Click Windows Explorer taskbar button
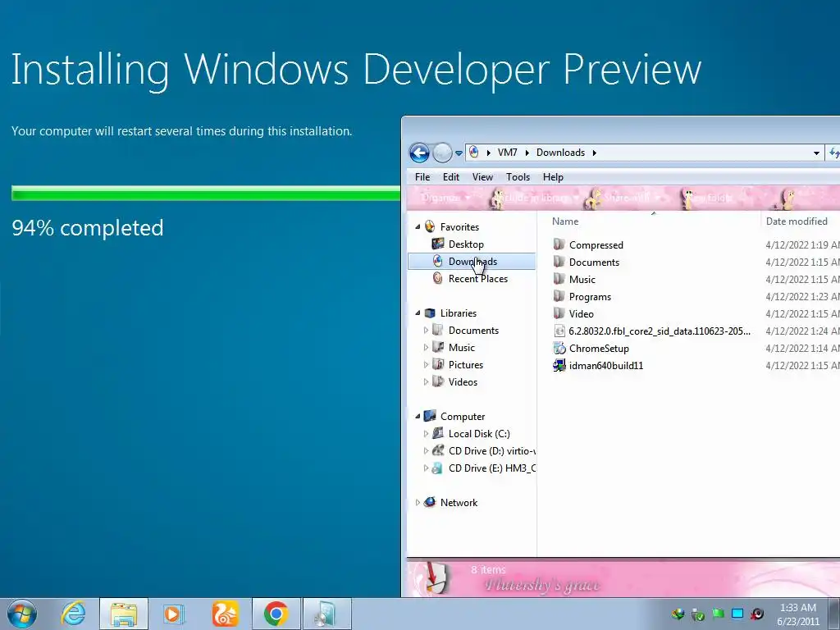The width and height of the screenshot is (840, 630). point(123,614)
